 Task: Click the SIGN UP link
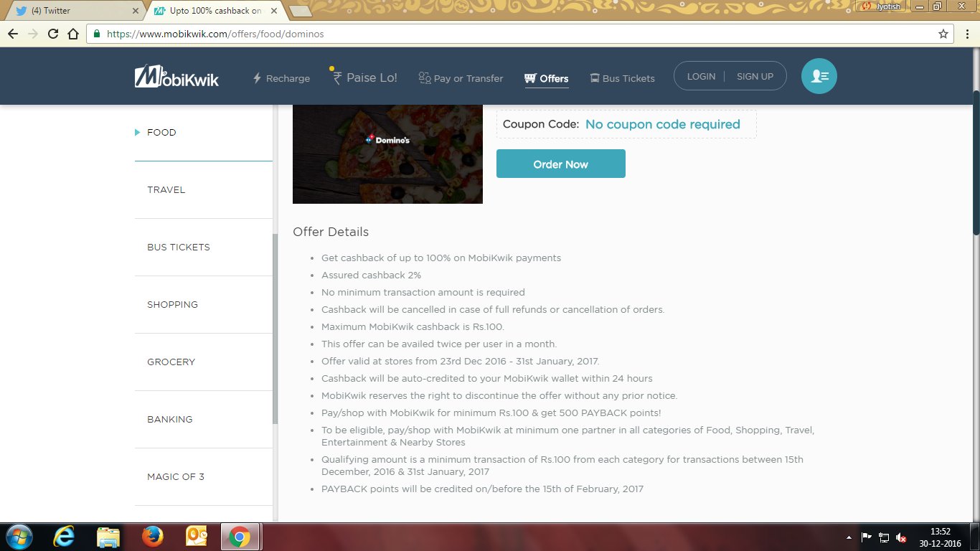[x=755, y=76]
